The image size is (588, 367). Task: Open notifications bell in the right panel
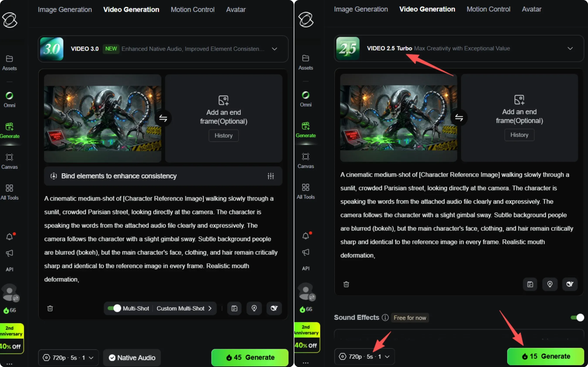point(306,235)
